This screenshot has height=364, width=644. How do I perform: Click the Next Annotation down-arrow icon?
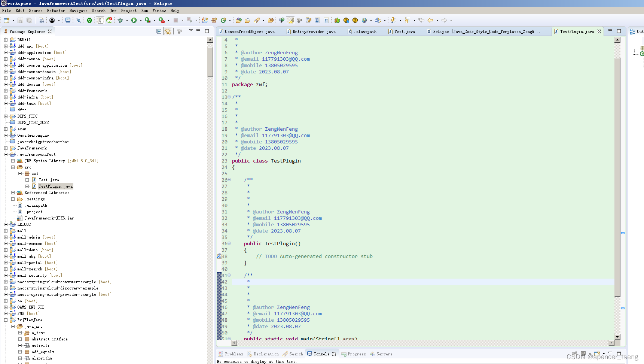393,20
